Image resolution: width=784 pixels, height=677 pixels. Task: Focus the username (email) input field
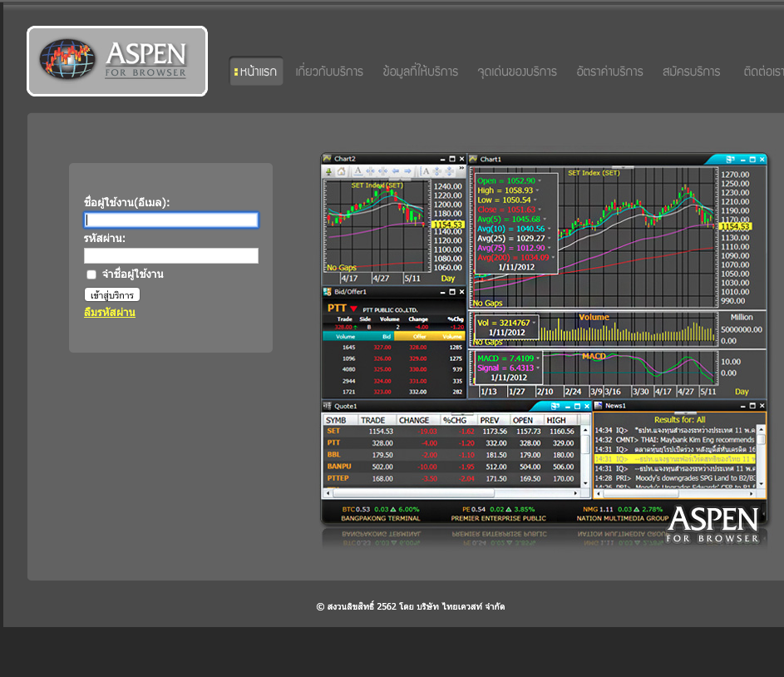click(x=171, y=220)
